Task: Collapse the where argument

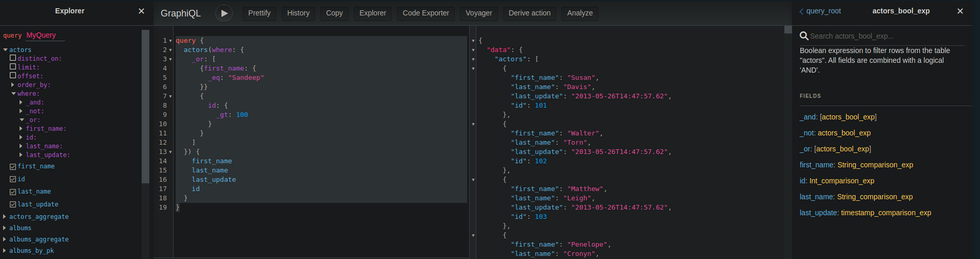Action: pos(13,94)
